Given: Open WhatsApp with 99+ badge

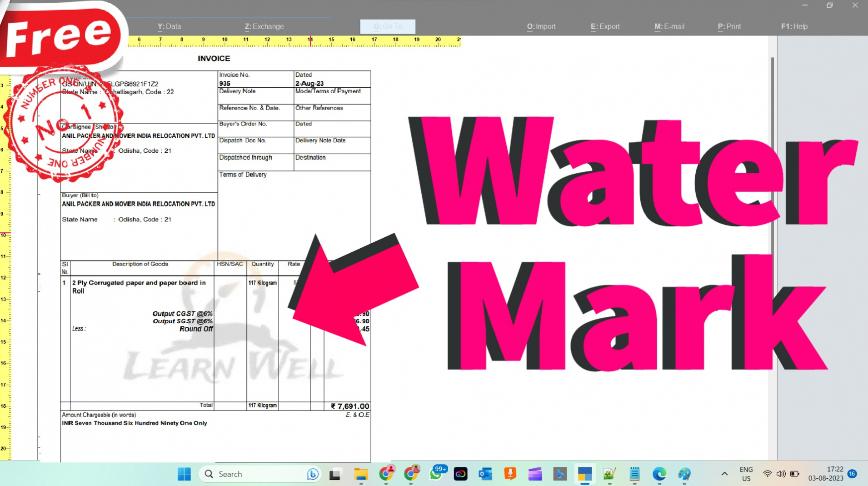Looking at the screenshot, I should [436, 474].
